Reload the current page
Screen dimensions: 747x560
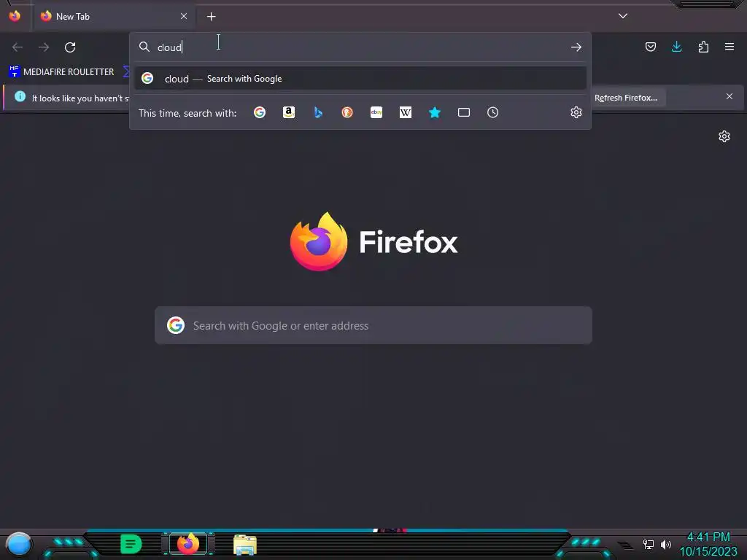click(x=70, y=47)
